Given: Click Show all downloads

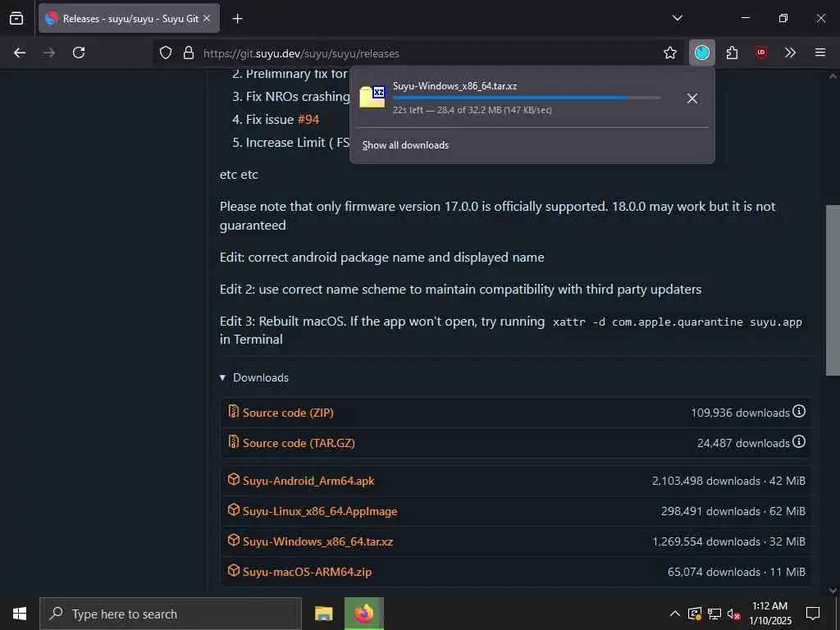Looking at the screenshot, I should (405, 145).
